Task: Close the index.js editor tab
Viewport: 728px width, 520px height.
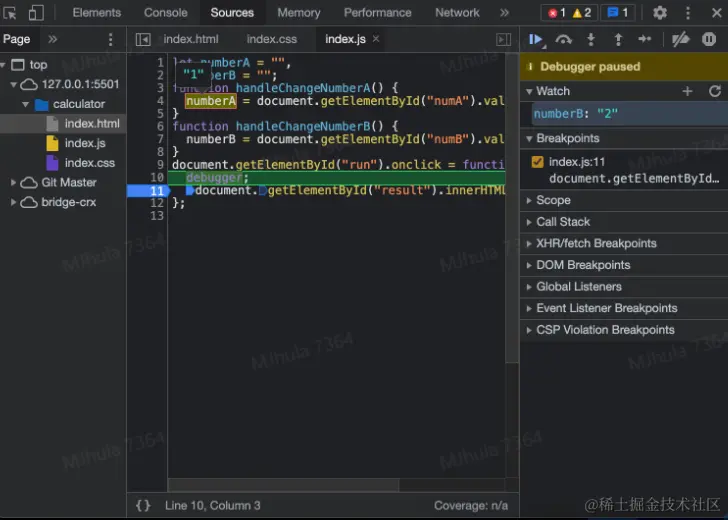Action: coord(376,39)
